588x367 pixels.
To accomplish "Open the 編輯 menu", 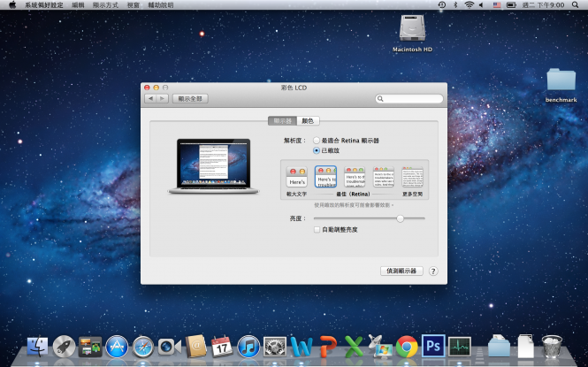I will [x=78, y=5].
